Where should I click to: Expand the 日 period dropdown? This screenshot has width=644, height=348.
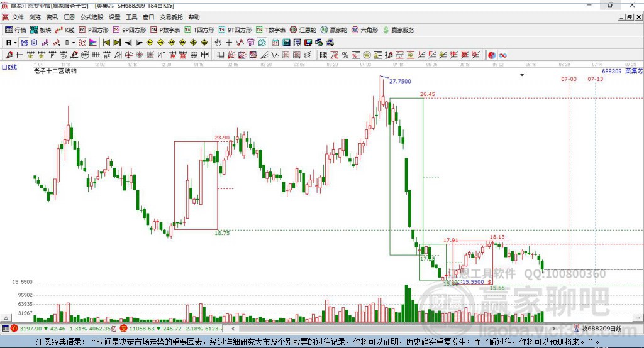[15, 43]
